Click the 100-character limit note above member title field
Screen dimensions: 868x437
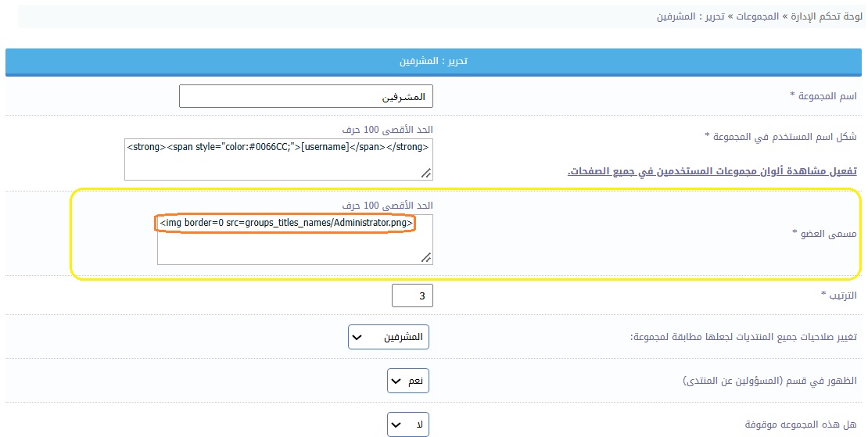click(388, 206)
